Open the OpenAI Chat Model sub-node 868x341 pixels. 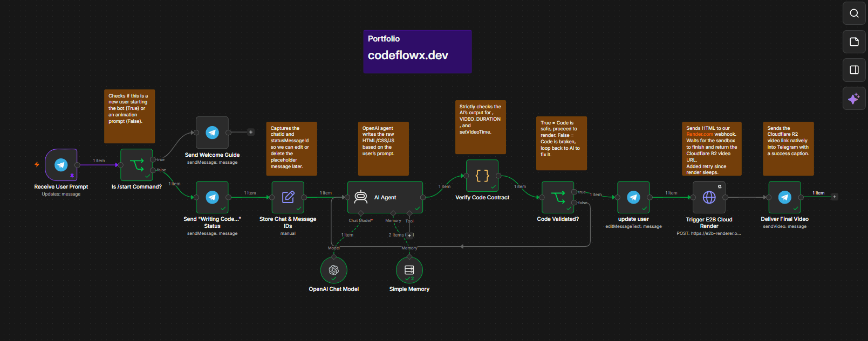(334, 270)
